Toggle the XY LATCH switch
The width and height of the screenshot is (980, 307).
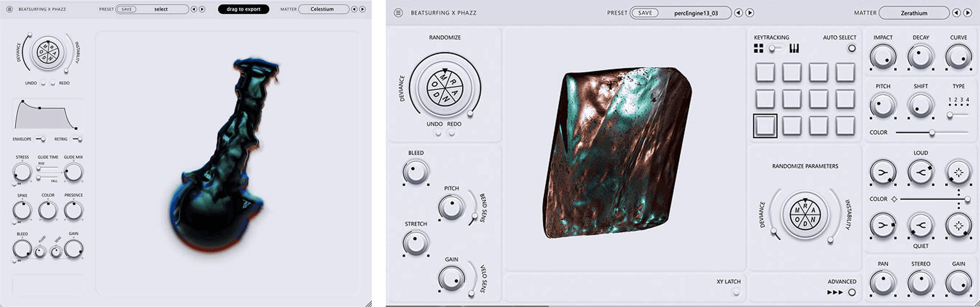point(736,292)
